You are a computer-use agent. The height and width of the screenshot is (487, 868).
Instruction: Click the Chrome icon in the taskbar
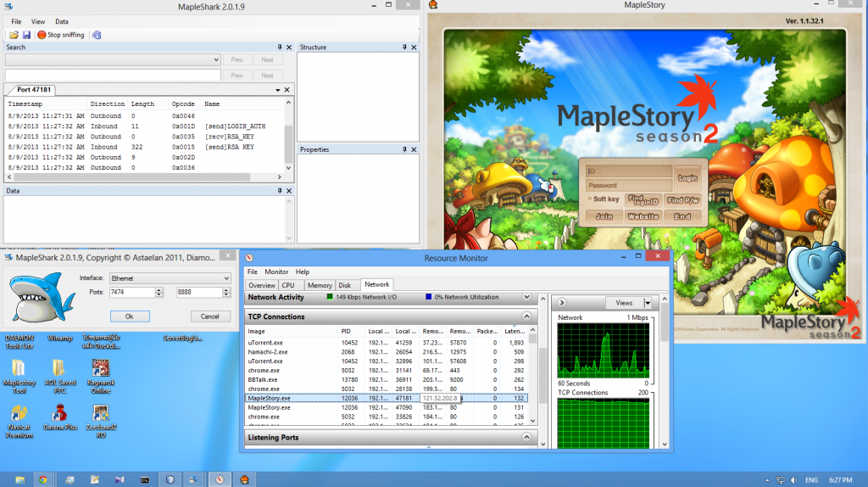(x=42, y=479)
